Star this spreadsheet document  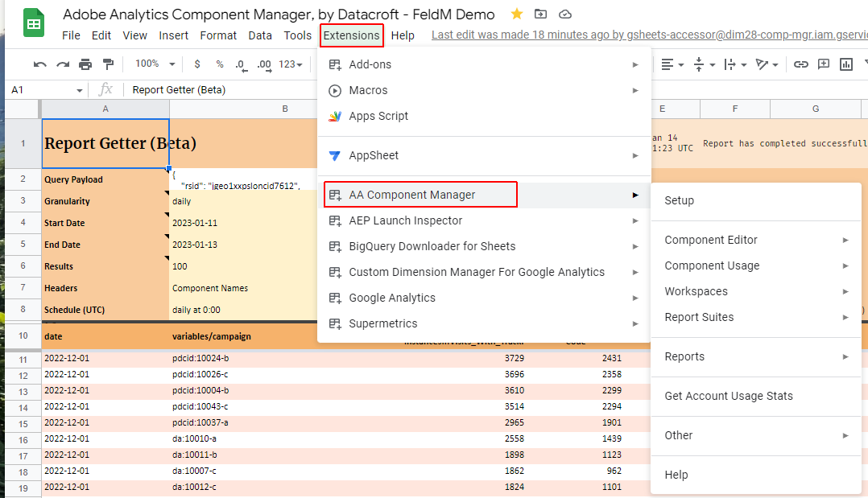517,14
